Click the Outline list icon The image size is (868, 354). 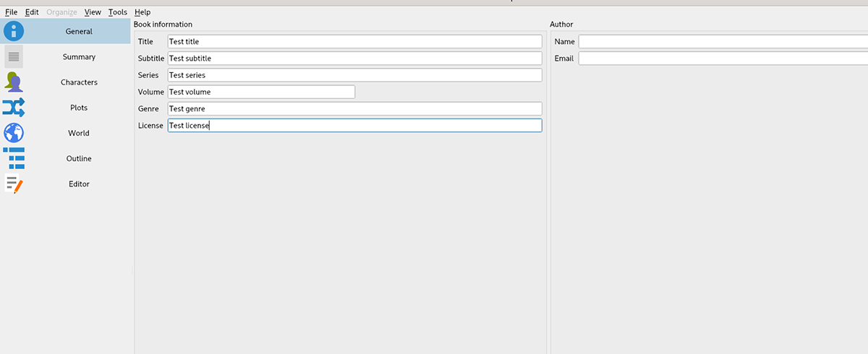click(14, 158)
